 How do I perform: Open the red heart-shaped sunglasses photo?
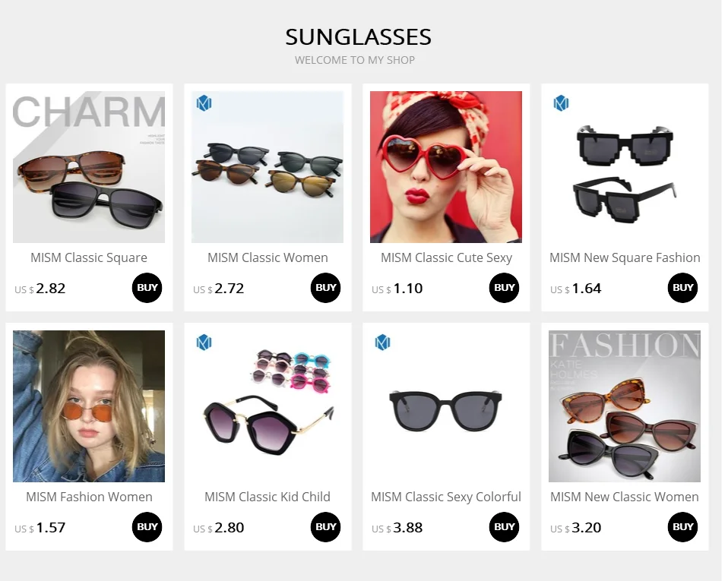[x=446, y=166]
